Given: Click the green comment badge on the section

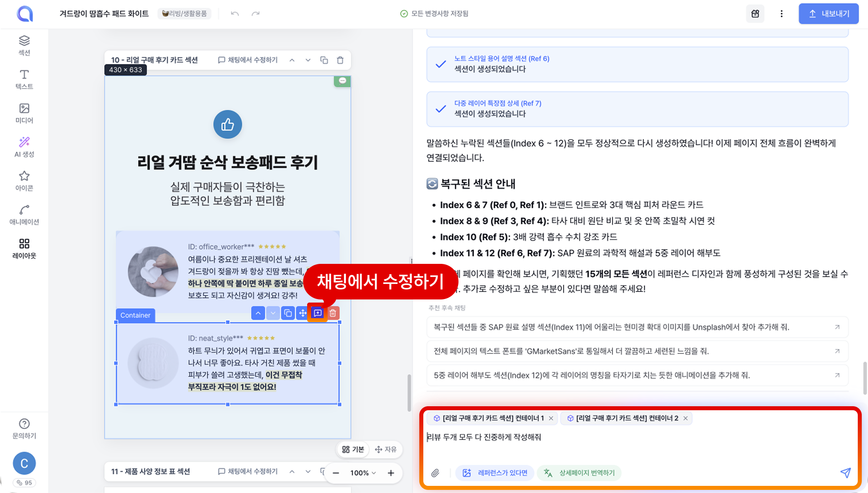Looking at the screenshot, I should (342, 81).
